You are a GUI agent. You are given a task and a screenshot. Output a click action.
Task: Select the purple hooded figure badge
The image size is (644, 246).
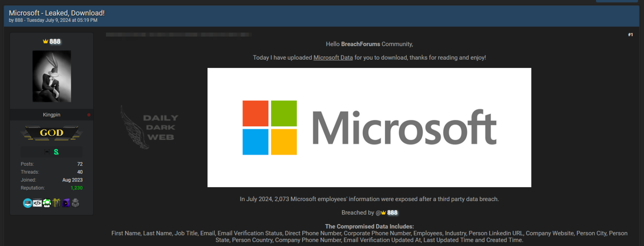66,203
